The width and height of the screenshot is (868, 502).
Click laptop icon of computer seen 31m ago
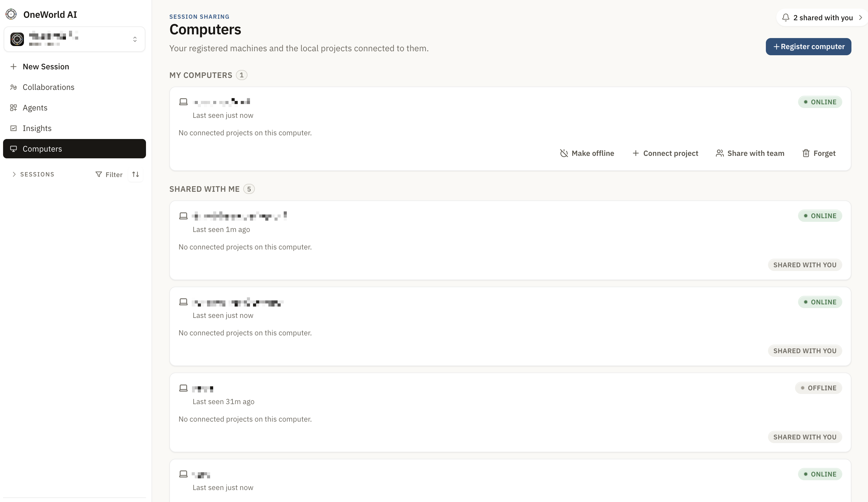click(183, 388)
